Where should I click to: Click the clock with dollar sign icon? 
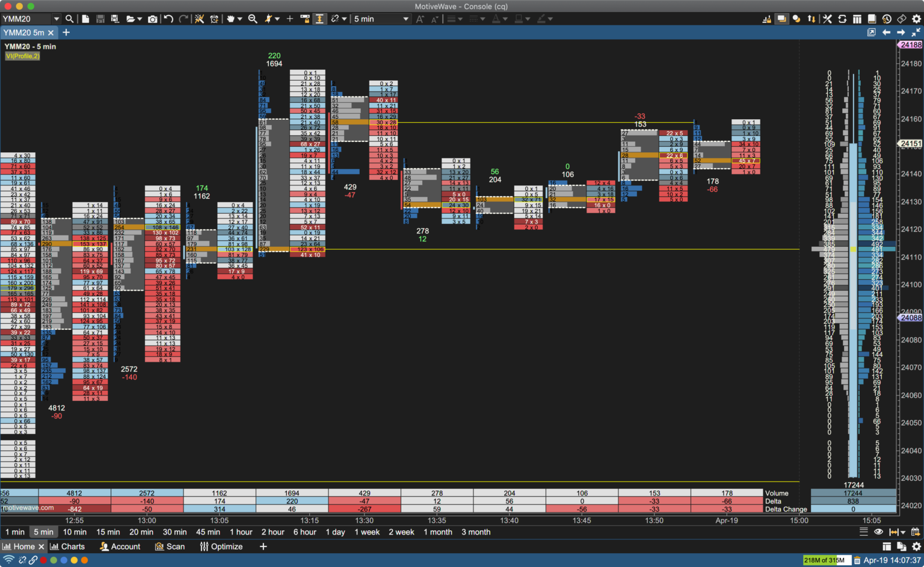coord(887,19)
